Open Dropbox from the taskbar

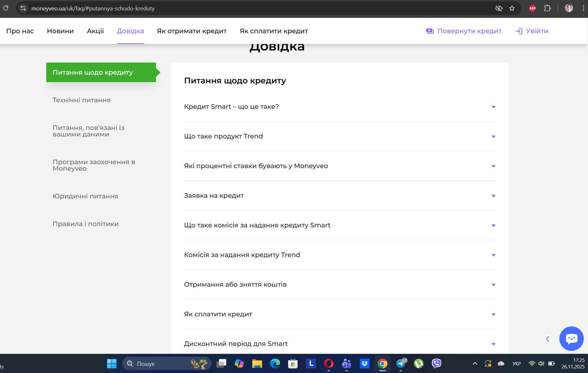(365, 364)
